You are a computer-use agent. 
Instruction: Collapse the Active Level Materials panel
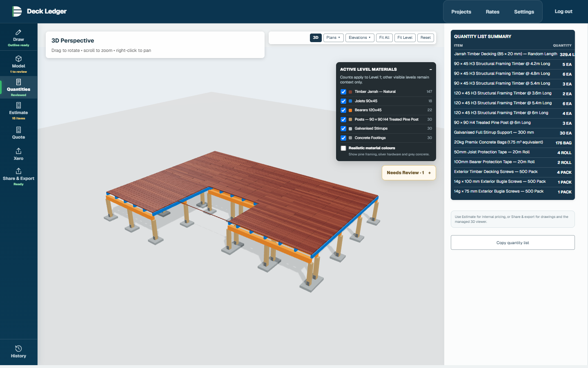click(430, 70)
